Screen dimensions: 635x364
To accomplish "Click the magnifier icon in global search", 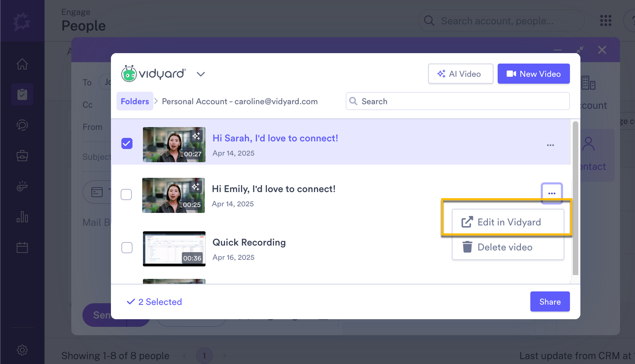I will tap(429, 21).
